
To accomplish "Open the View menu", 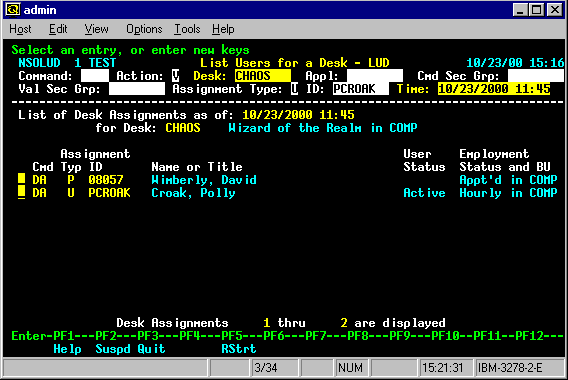I will (x=96, y=29).
